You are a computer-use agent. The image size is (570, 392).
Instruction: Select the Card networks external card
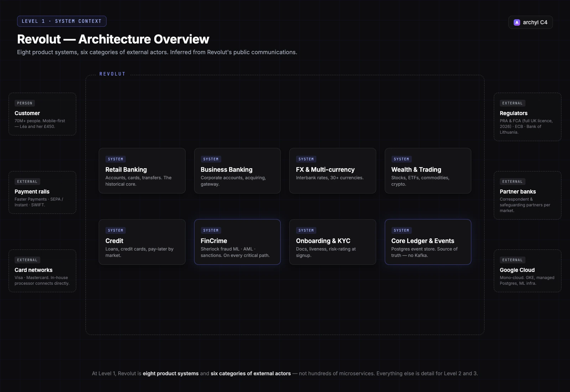pyautogui.click(x=42, y=271)
